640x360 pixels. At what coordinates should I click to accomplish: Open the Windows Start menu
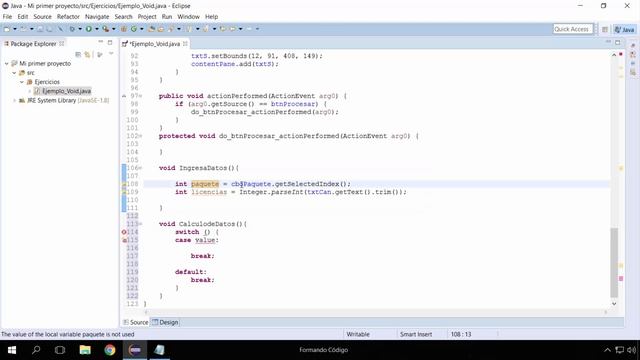click(x=12, y=350)
